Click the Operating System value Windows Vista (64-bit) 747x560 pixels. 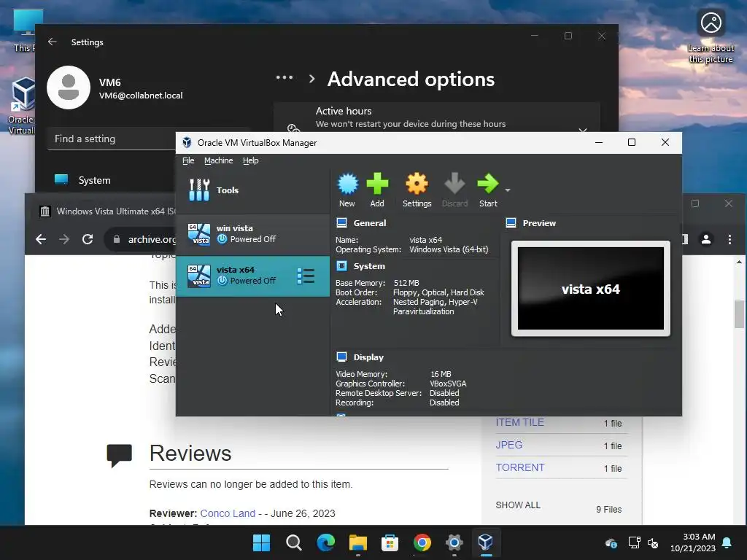click(x=449, y=249)
